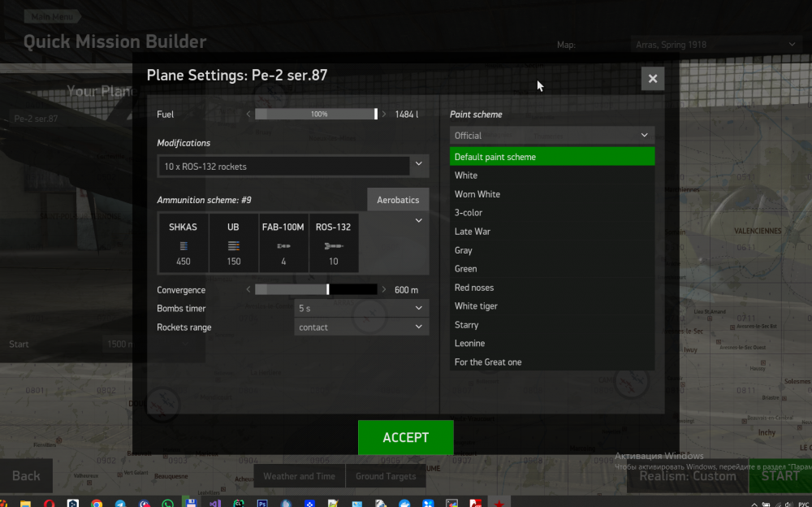This screenshot has width=812, height=507.
Task: Choose the Starry paint scheme
Action: point(552,324)
